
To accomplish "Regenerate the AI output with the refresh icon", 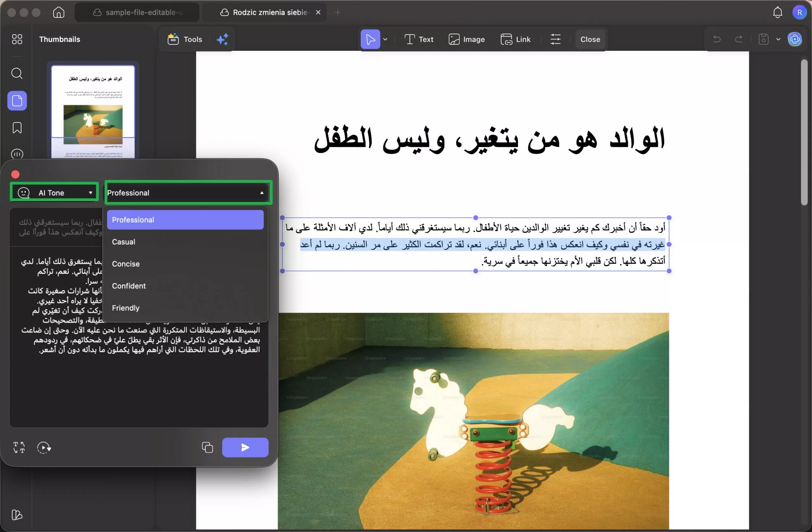I will [44, 448].
